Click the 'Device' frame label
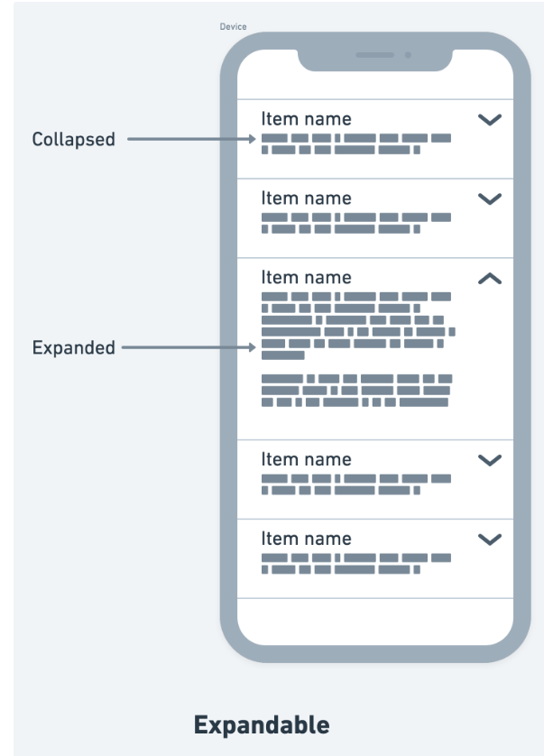The image size is (544, 756). pos(233,26)
